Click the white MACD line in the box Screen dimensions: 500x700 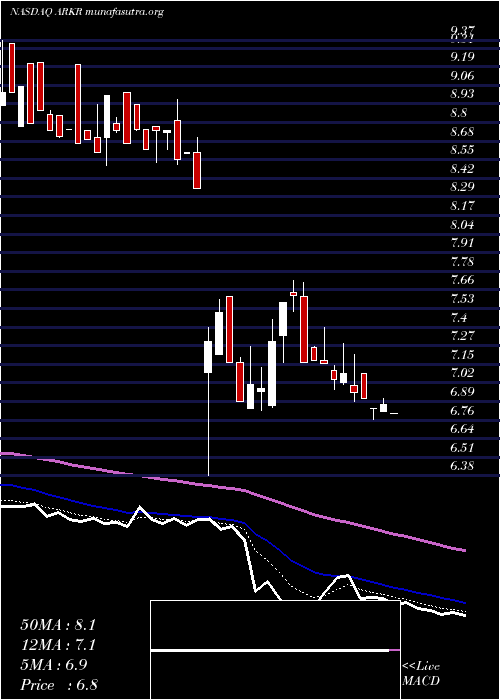point(270,650)
